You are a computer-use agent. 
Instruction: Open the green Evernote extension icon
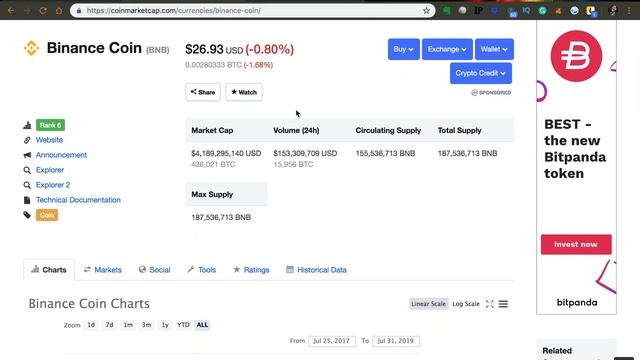447,11
